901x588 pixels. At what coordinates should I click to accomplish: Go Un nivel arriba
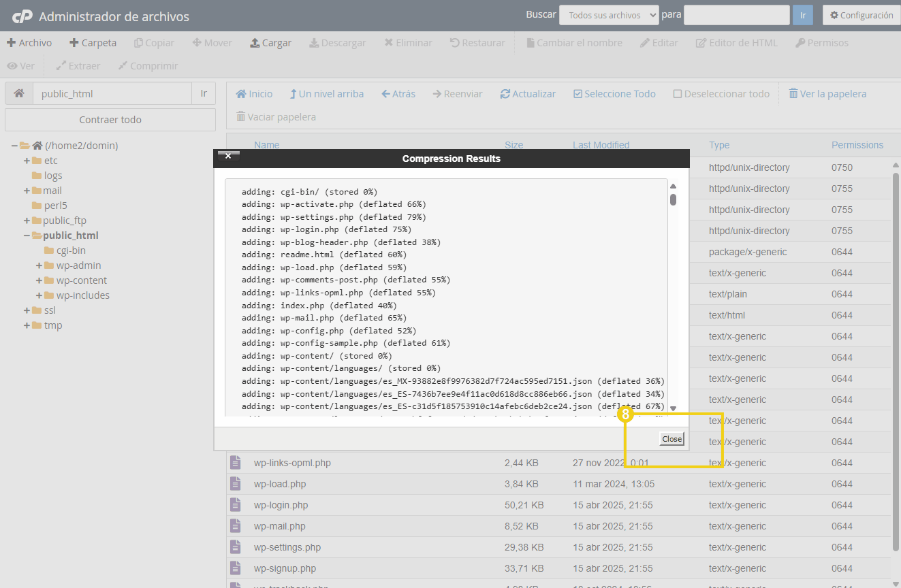point(326,94)
